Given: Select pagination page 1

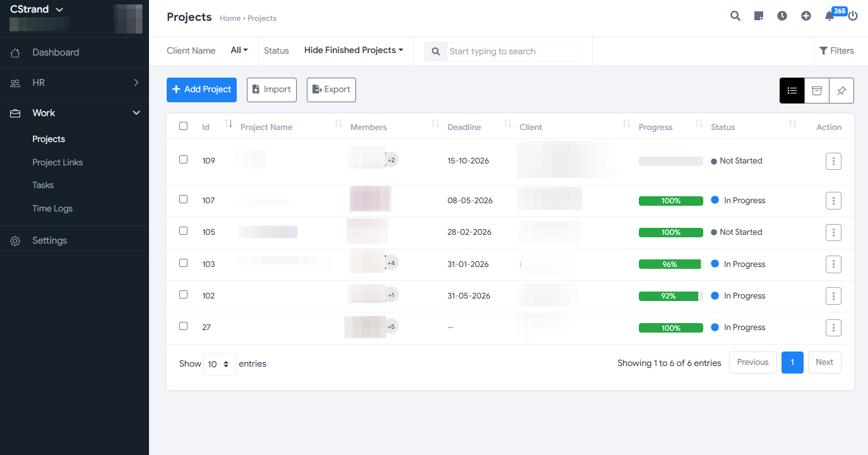Looking at the screenshot, I should pos(792,362).
